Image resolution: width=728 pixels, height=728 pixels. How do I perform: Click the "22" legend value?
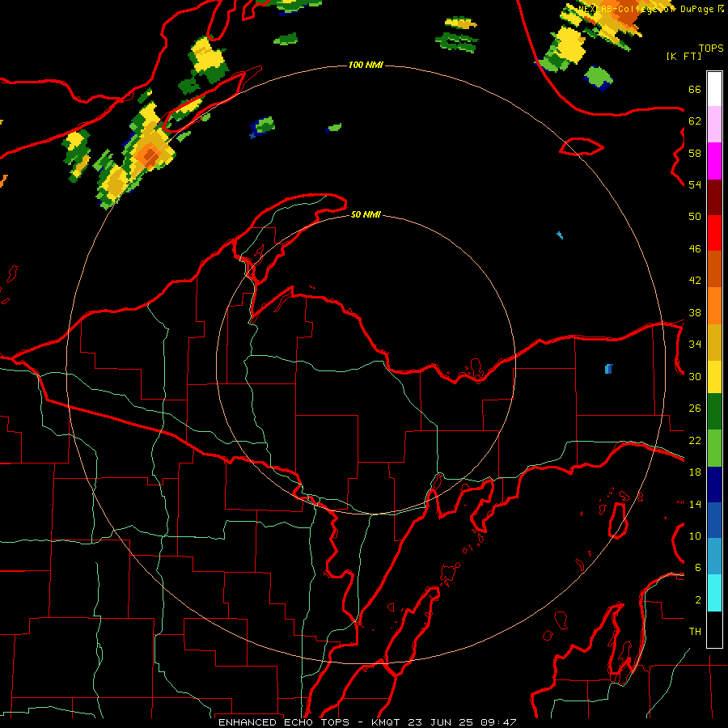point(695,440)
